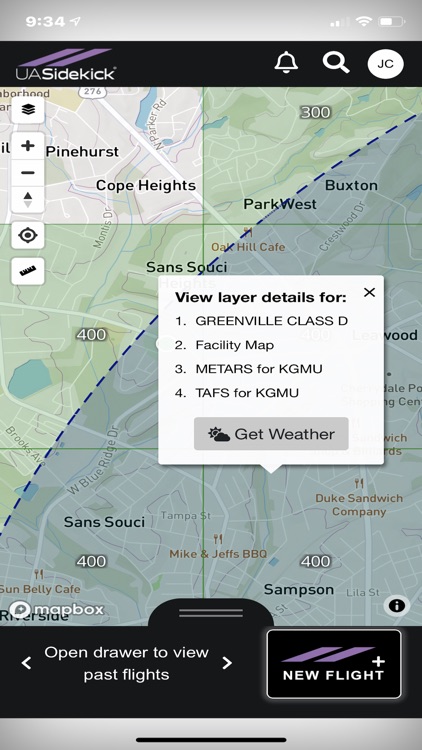Close the layer details popup
This screenshot has height=750, width=422.
tap(369, 292)
